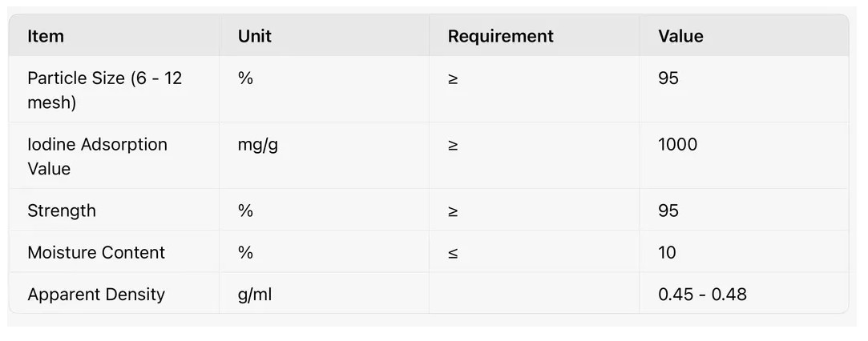The width and height of the screenshot is (868, 341).
Task: Select the "Moisture Content" cell
Action: pyautogui.click(x=96, y=252)
